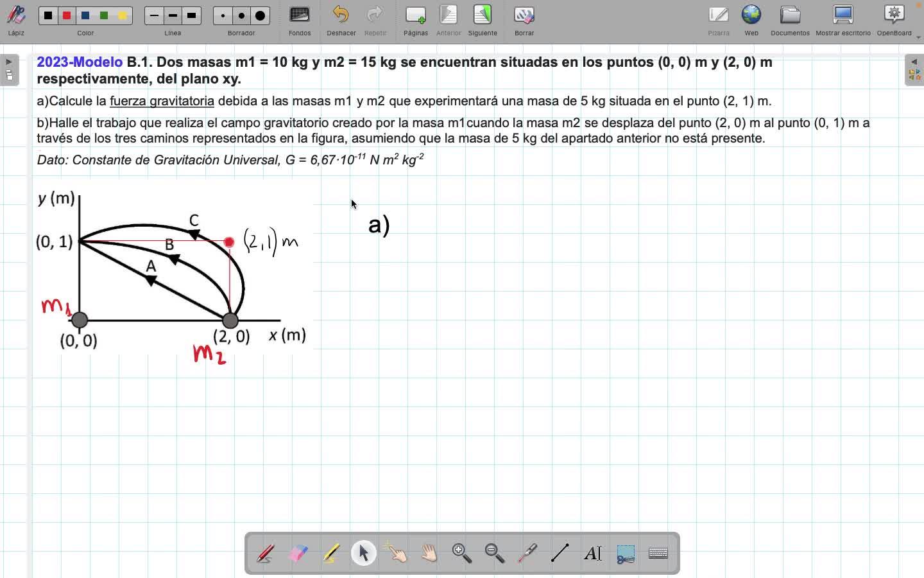Click the underlined "fuerza gravitatoria" text
This screenshot has height=578, width=924.
point(162,101)
